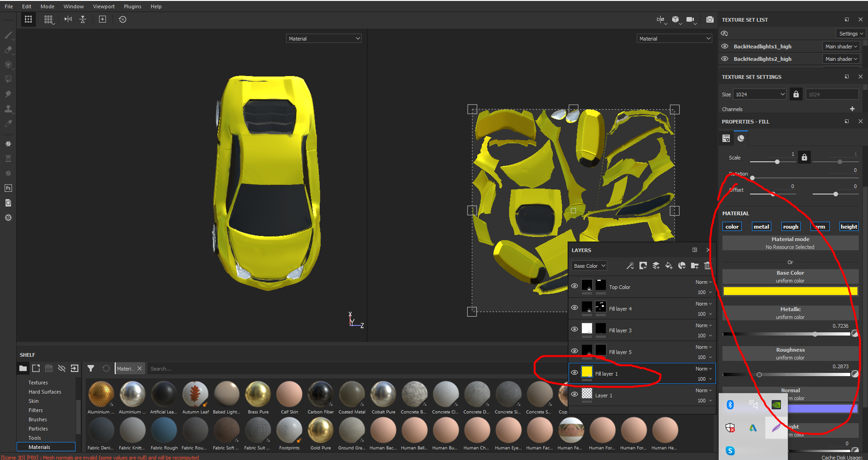This screenshot has height=460, width=868.
Task: Pick the yellow Base Color swatch
Action: pyautogui.click(x=790, y=291)
